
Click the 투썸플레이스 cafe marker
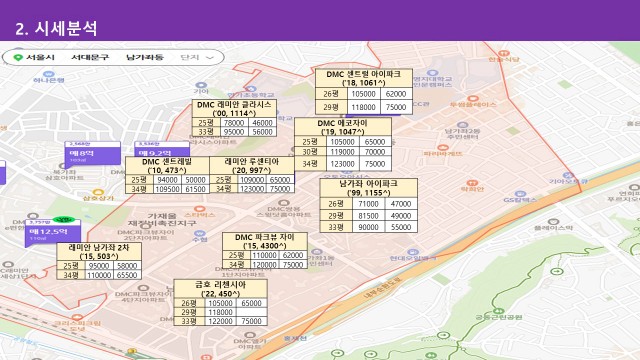point(473,98)
